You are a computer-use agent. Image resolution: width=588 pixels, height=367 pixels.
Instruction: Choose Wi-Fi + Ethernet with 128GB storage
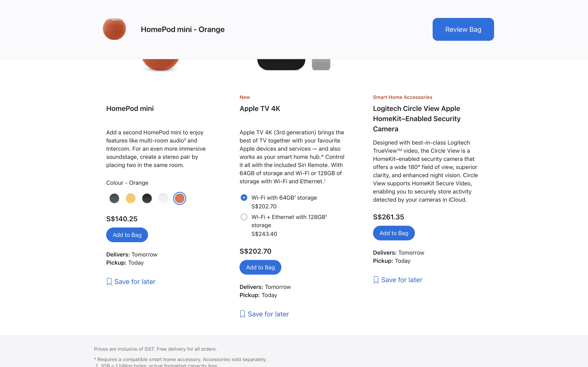pyautogui.click(x=244, y=217)
